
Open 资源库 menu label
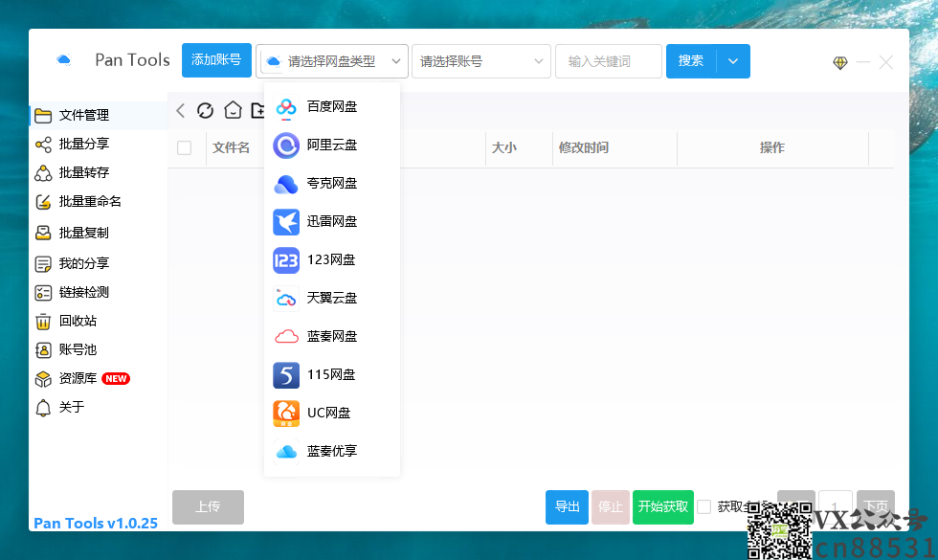point(78,378)
